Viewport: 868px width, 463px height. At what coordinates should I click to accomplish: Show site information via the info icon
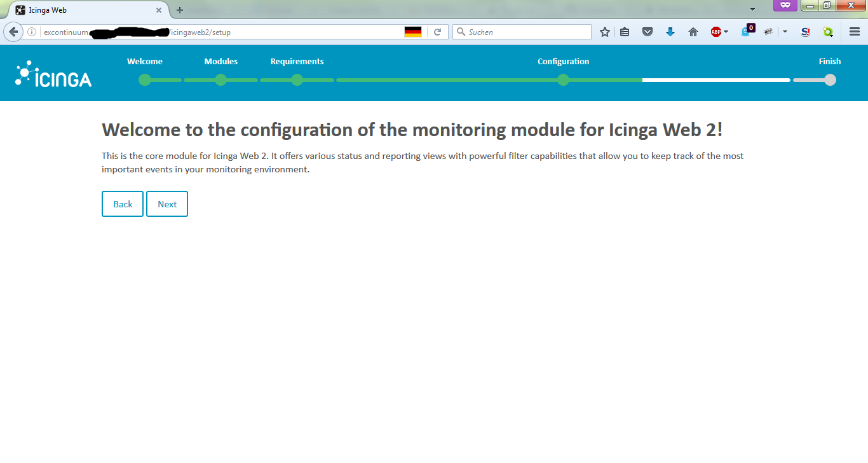pyautogui.click(x=32, y=32)
